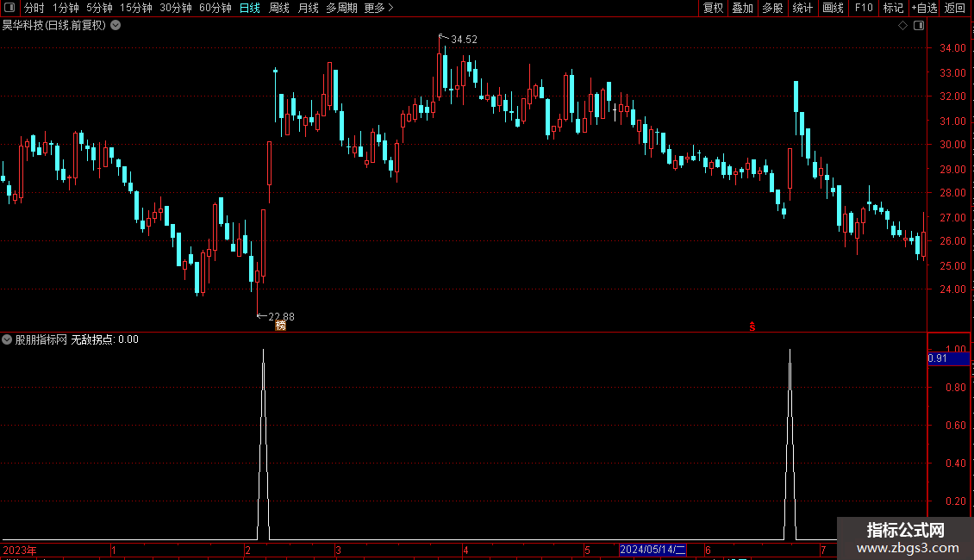The width and height of the screenshot is (974, 560).
Task: Open F10 company information
Action: tap(864, 8)
